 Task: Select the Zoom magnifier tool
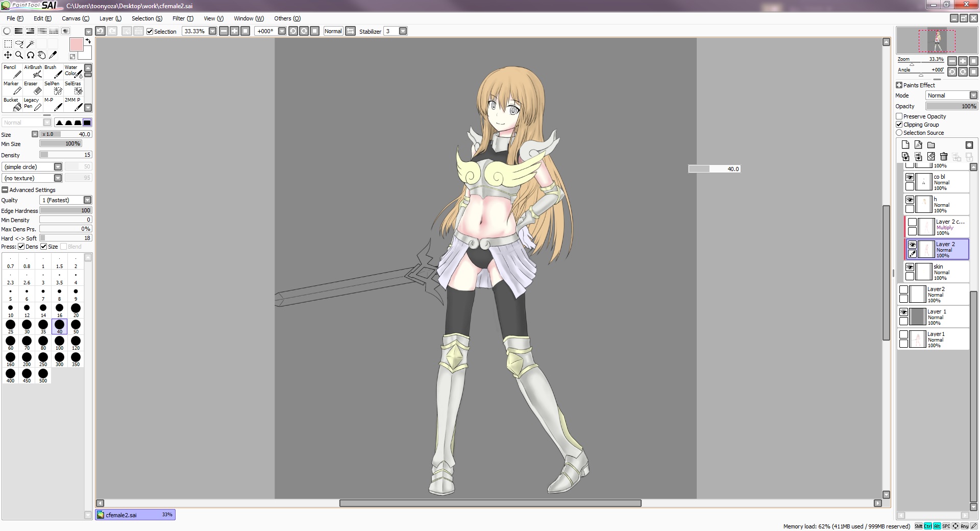[x=19, y=55]
